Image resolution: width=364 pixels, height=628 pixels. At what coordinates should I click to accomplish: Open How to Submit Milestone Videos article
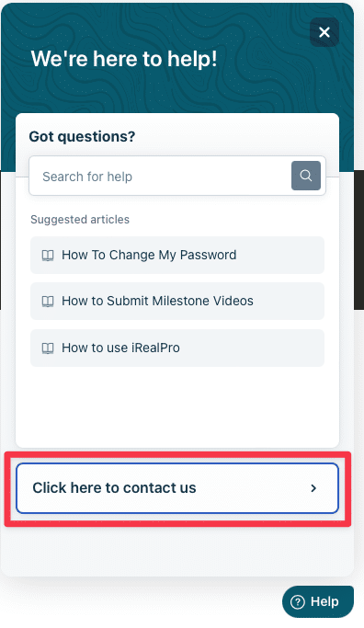(177, 302)
